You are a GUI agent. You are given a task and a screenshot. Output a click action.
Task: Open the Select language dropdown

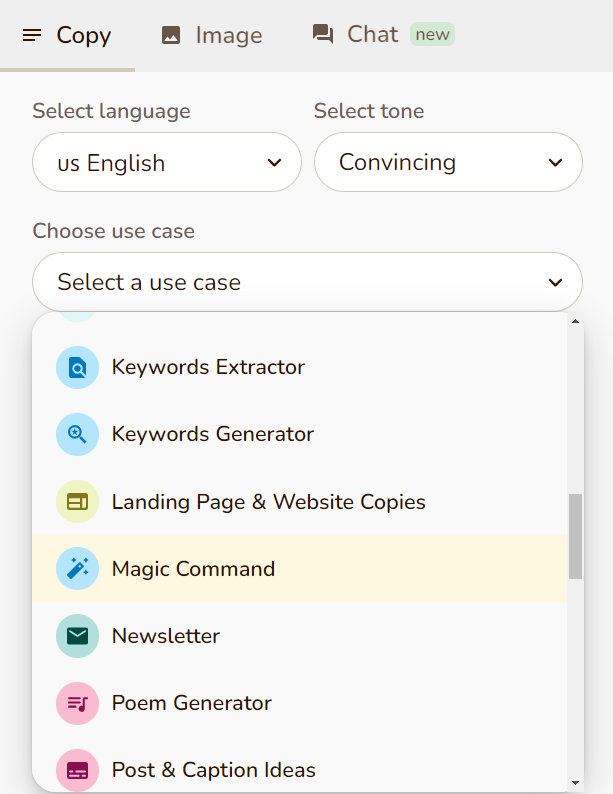click(x=167, y=163)
